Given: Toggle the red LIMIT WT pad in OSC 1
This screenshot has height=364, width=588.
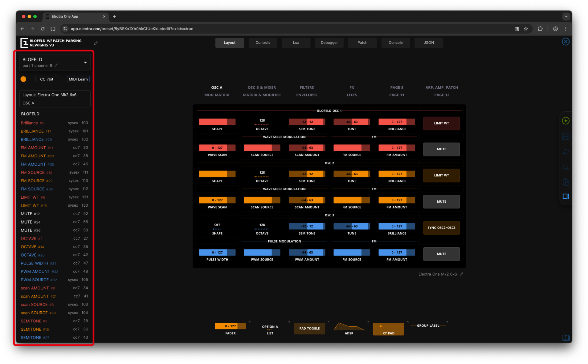Looking at the screenshot, I should click(x=441, y=123).
